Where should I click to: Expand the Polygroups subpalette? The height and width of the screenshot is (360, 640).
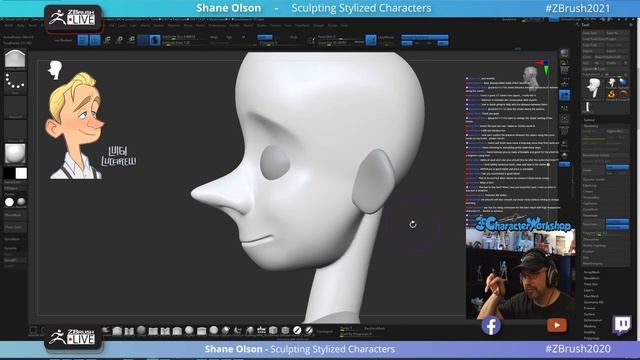(591, 338)
